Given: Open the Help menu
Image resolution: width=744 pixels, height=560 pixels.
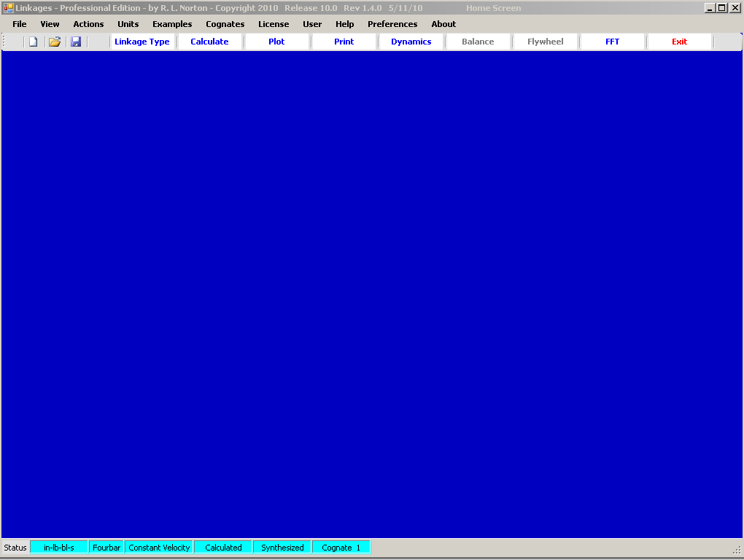Looking at the screenshot, I should point(345,24).
